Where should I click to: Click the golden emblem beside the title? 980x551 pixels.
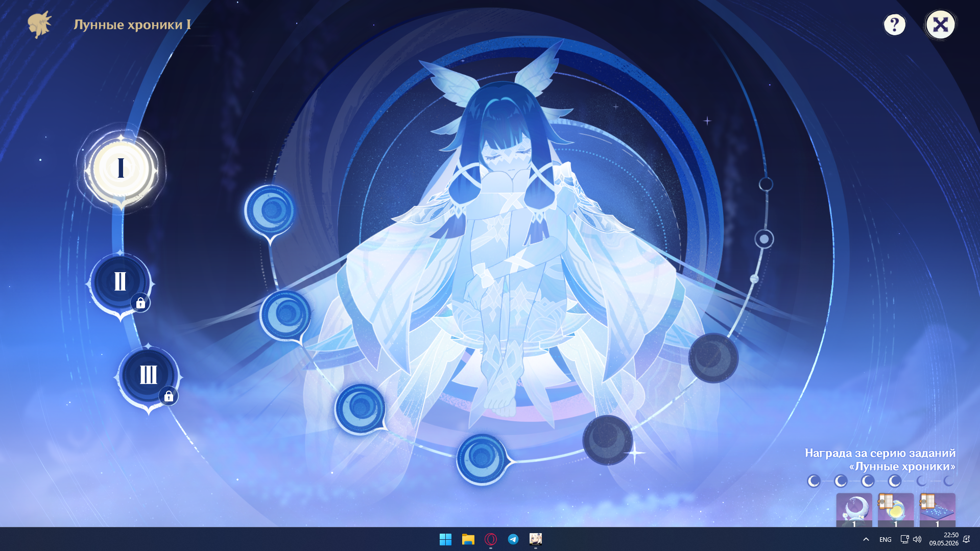pos(40,25)
